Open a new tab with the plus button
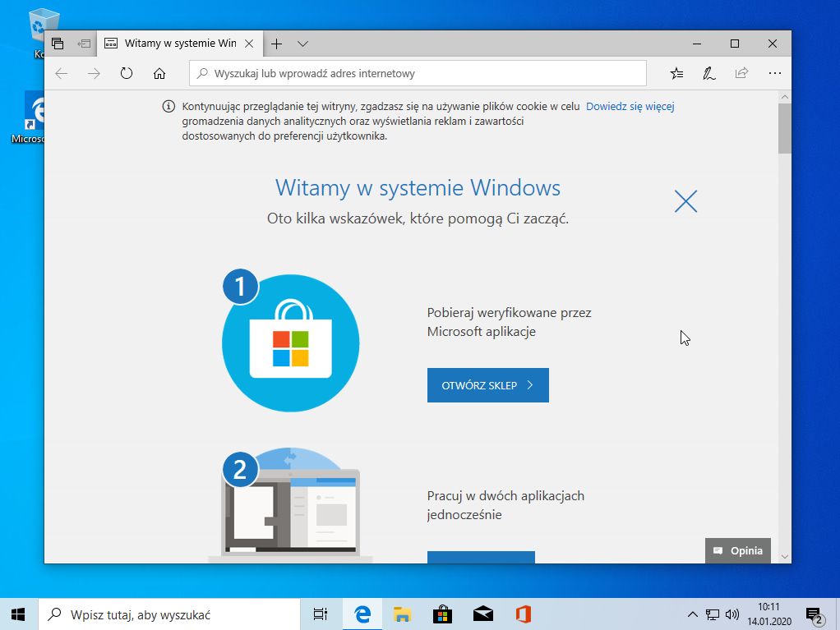This screenshot has height=630, width=840. (x=276, y=44)
